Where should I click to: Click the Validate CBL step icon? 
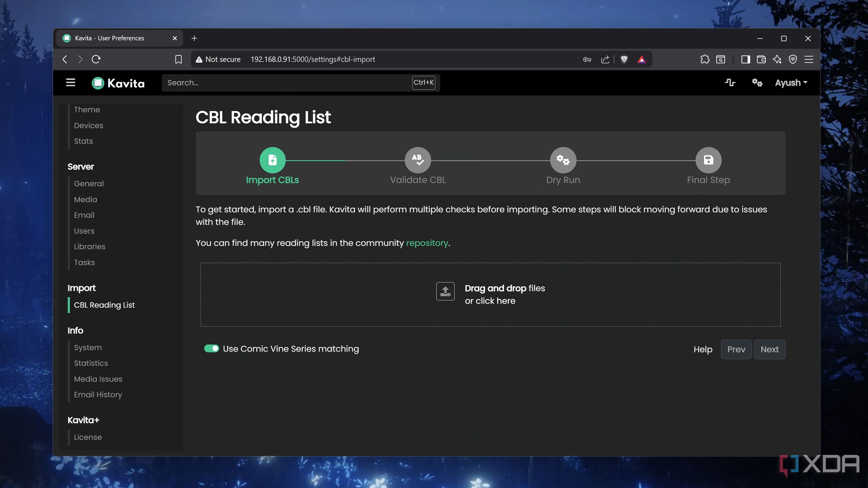click(x=418, y=160)
